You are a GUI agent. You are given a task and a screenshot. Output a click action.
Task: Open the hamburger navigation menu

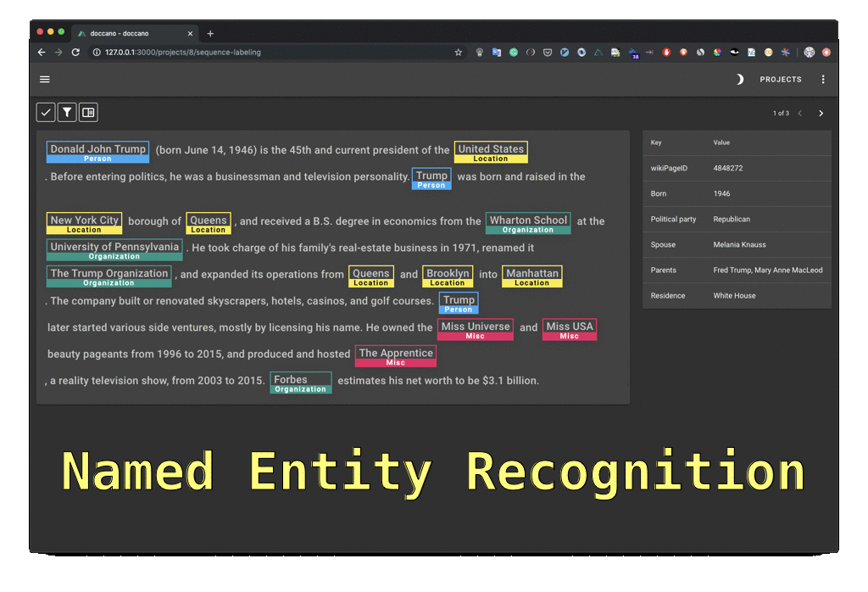45,79
